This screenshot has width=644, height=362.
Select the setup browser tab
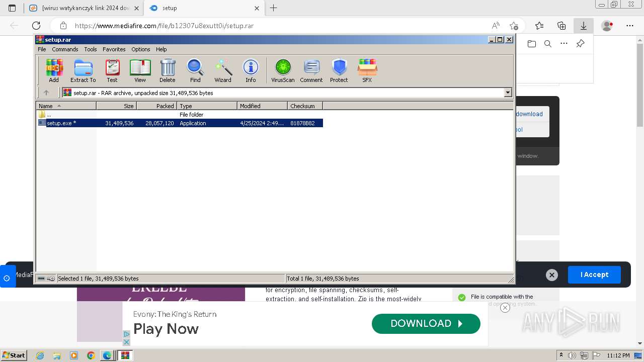(204, 8)
